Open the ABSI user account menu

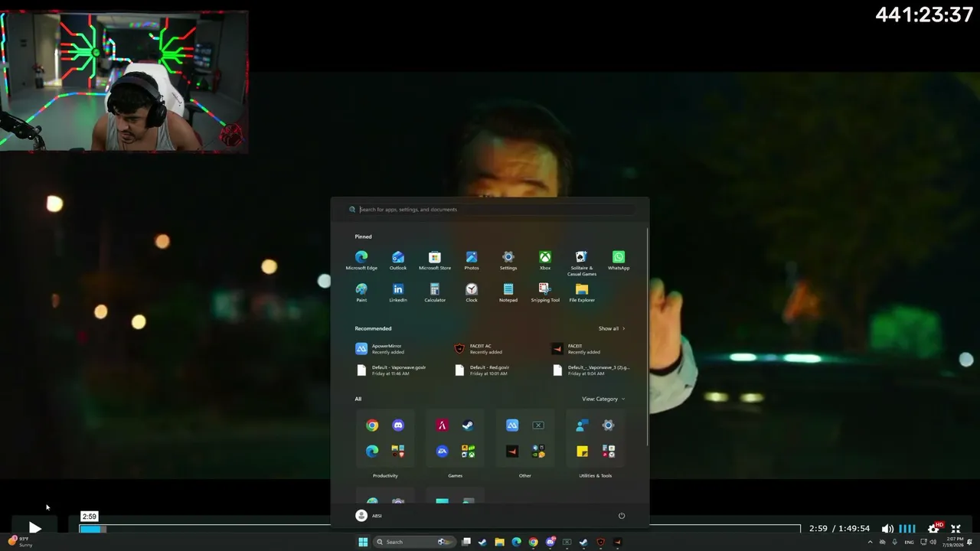pos(369,516)
